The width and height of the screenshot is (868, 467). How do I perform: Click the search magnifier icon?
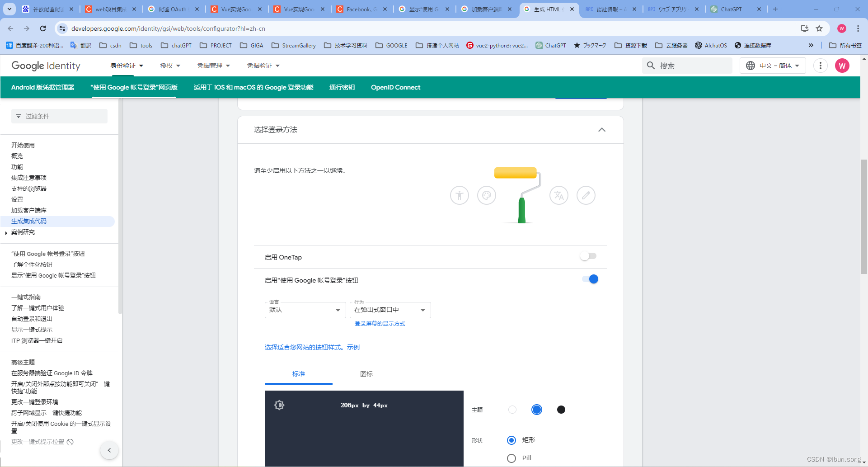point(651,66)
